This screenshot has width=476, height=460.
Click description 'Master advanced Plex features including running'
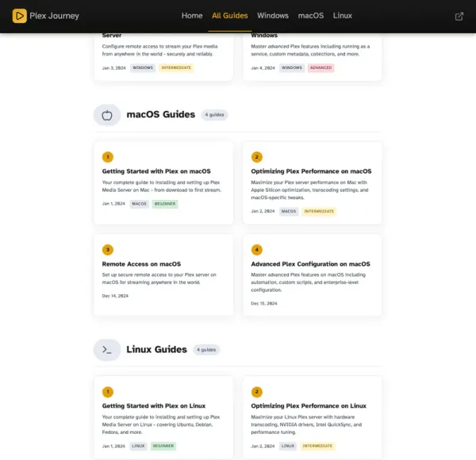310,50
